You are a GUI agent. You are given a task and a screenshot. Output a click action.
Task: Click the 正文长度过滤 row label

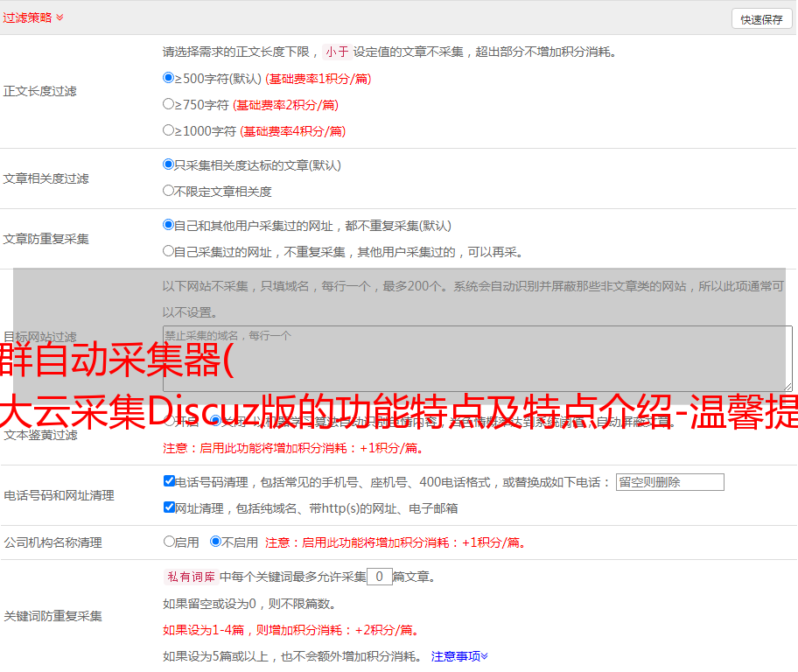pos(39,91)
